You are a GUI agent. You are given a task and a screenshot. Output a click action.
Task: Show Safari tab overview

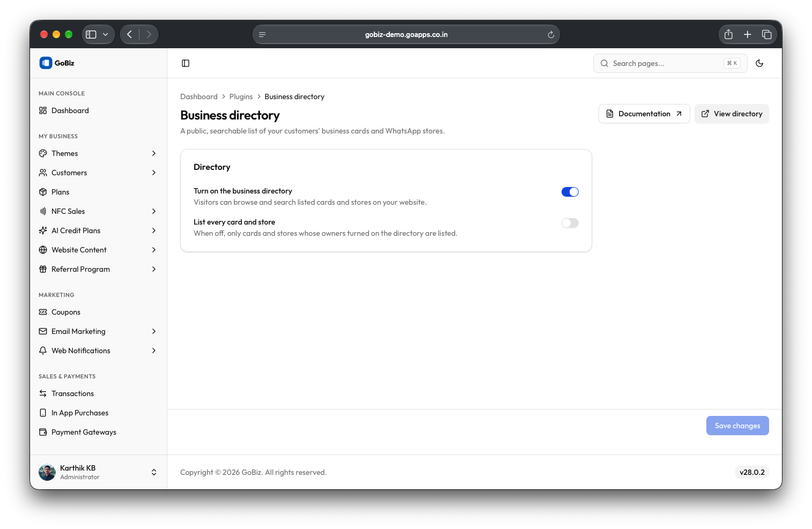point(767,34)
